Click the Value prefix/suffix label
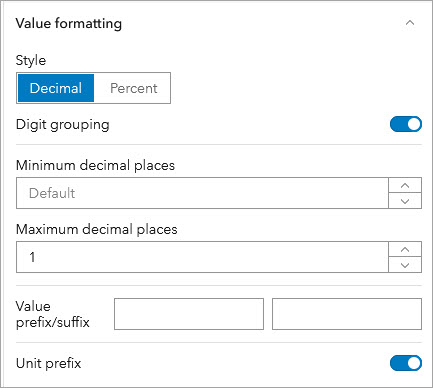The height and width of the screenshot is (388, 433). click(53, 314)
